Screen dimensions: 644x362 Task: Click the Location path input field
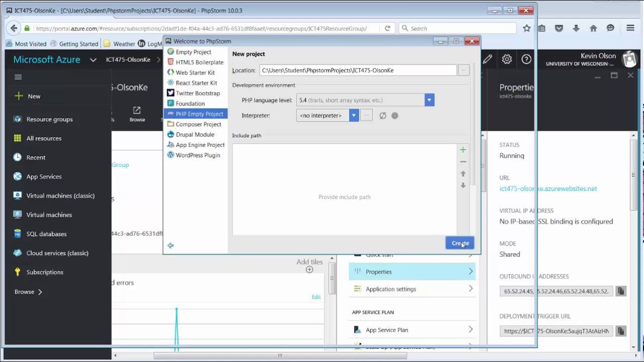pos(358,70)
